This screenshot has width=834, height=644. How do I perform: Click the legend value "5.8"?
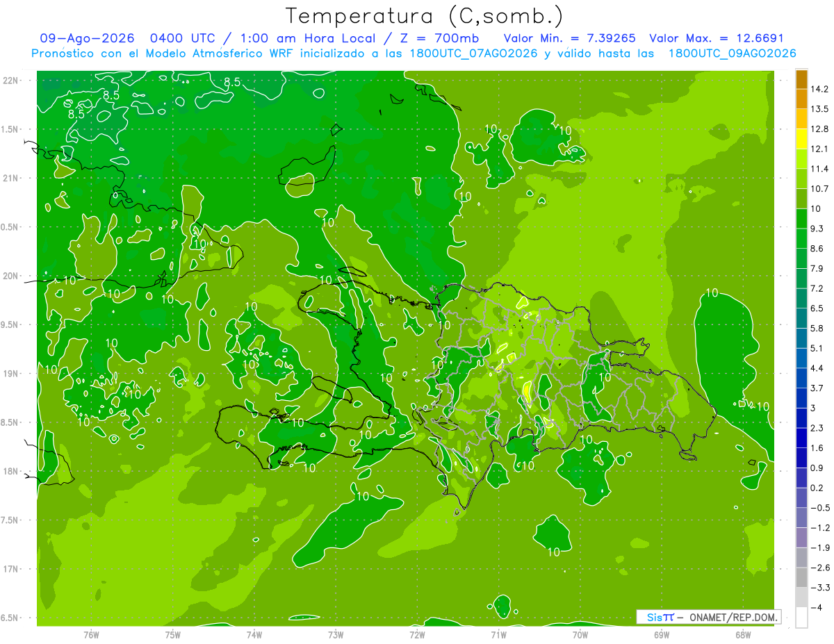818,328
